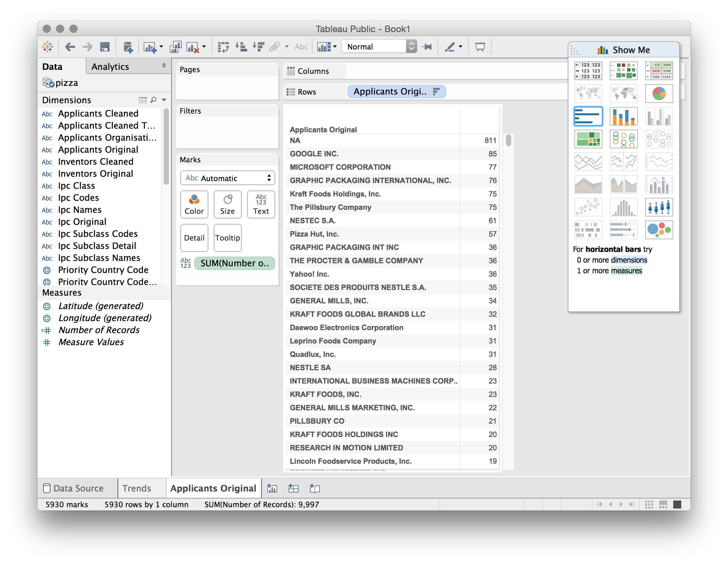Duplicate the sheet using toolbar icon
This screenshot has height=564, width=728.
[x=175, y=47]
